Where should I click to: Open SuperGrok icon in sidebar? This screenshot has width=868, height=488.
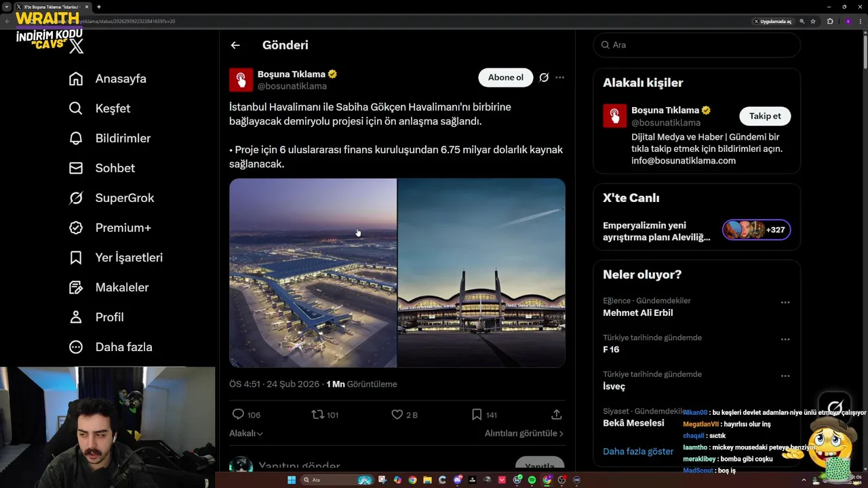coord(76,198)
